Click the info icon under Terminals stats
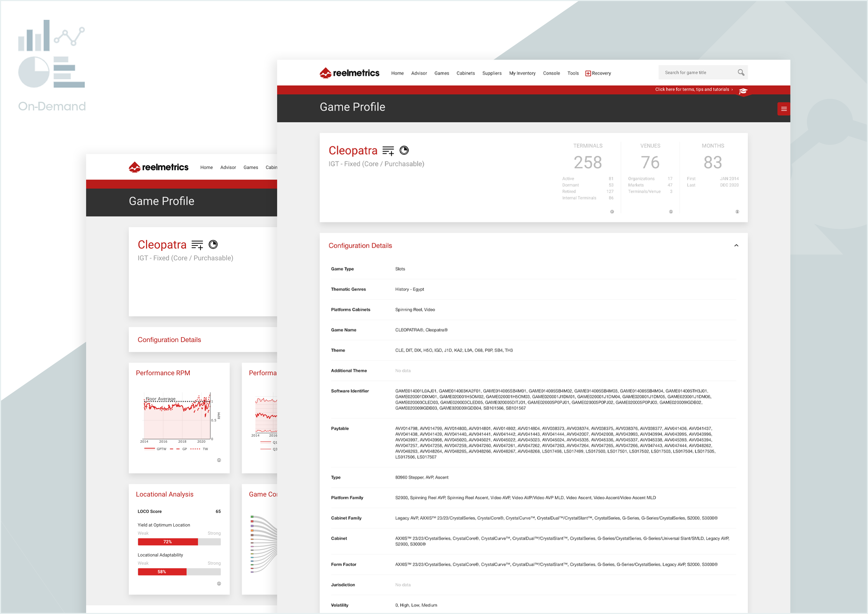Image resolution: width=868 pixels, height=614 pixels. pyautogui.click(x=612, y=211)
